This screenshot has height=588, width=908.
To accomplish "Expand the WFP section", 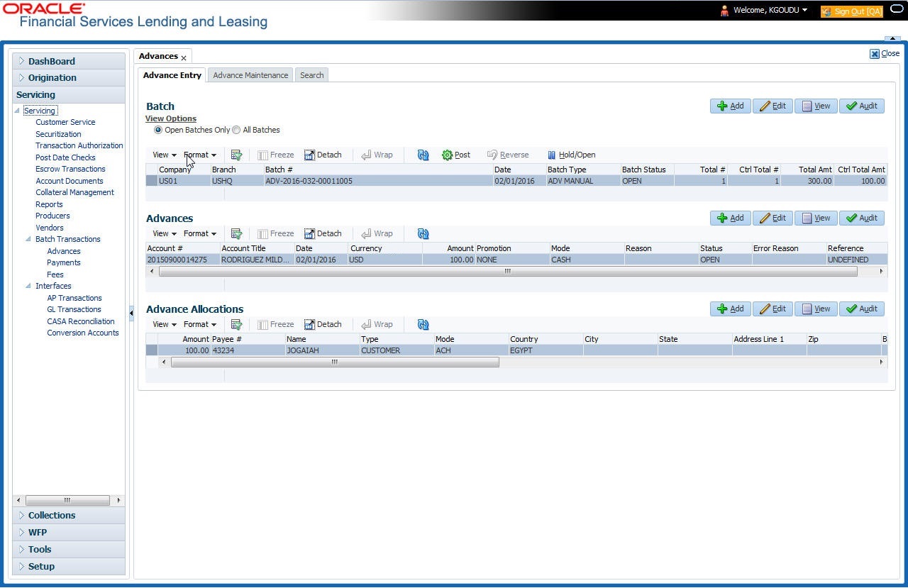I will pos(69,532).
